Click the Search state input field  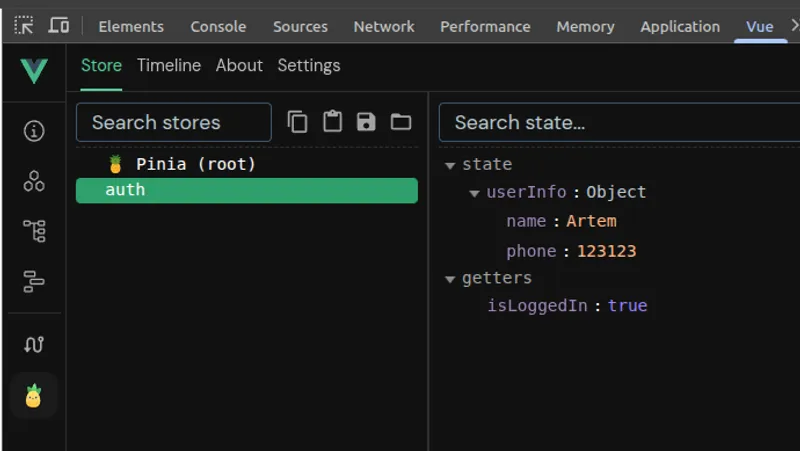point(618,122)
